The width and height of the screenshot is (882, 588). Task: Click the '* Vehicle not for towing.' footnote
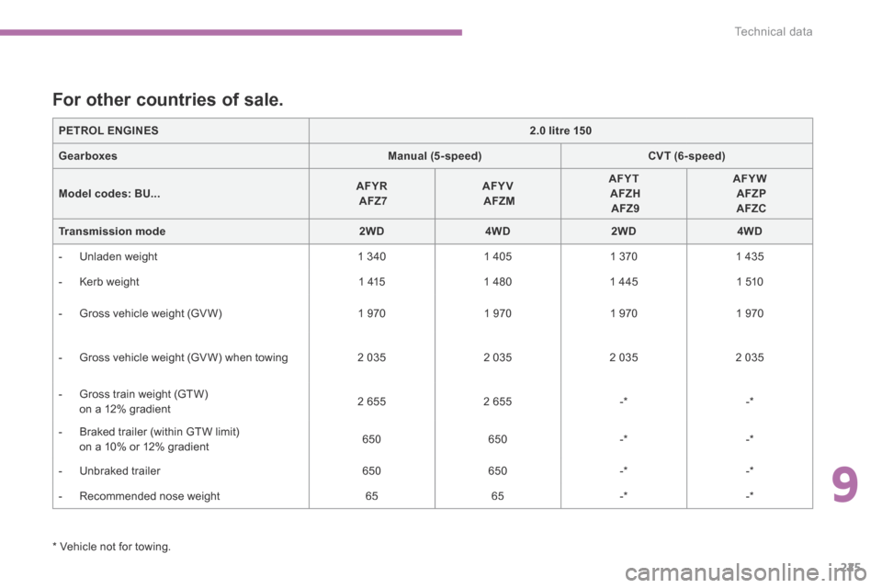(x=111, y=547)
